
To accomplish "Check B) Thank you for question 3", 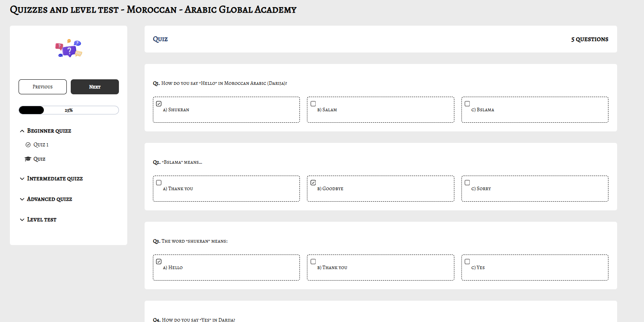I will coord(313,262).
